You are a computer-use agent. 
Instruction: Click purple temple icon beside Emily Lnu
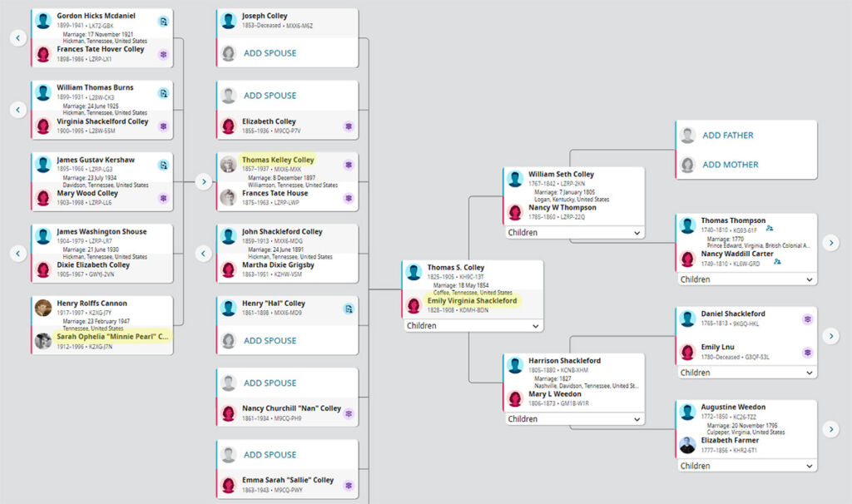coord(807,353)
